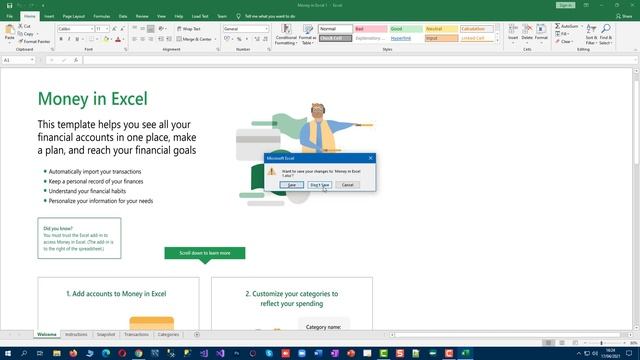Image resolution: width=640 pixels, height=360 pixels.
Task: Toggle Wrap Text
Action: click(189, 29)
